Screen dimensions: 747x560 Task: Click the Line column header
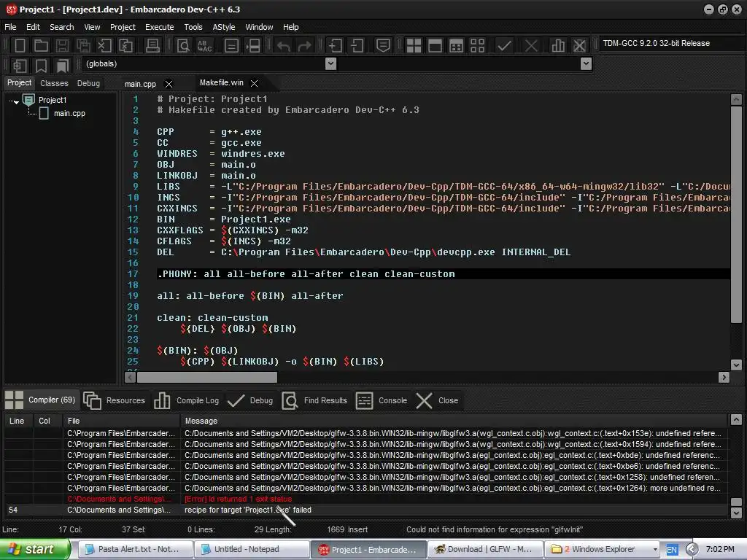point(18,421)
